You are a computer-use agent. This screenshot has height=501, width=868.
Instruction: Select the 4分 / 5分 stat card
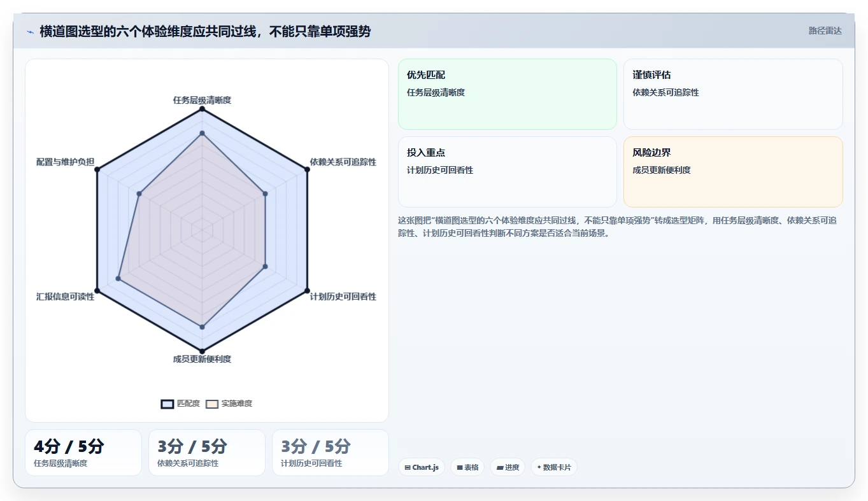point(83,453)
